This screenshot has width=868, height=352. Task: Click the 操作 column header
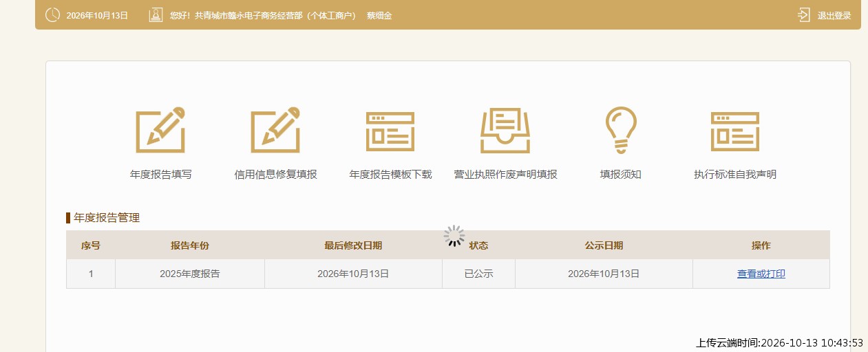[761, 245]
